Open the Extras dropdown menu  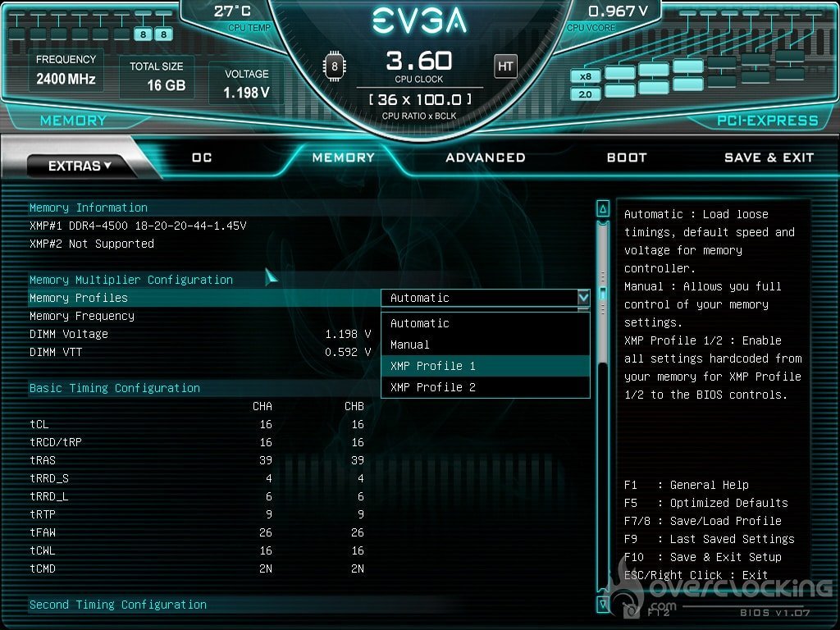pos(80,166)
